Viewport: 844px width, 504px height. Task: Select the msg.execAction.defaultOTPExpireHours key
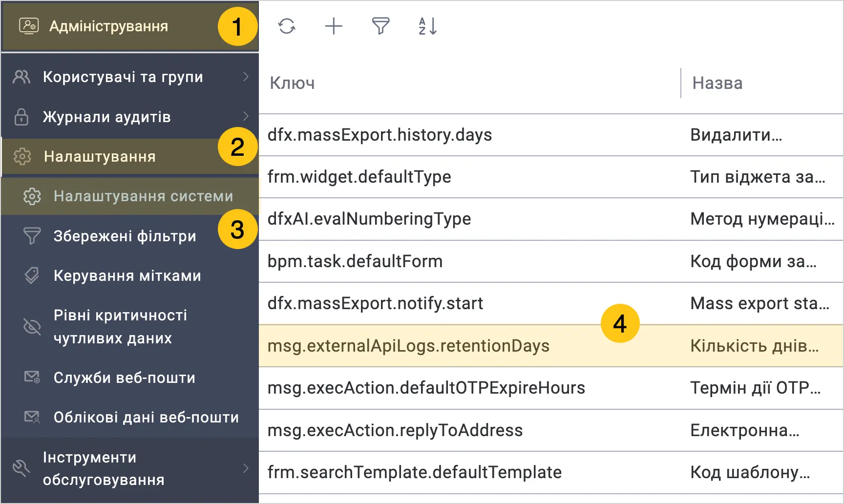click(426, 388)
